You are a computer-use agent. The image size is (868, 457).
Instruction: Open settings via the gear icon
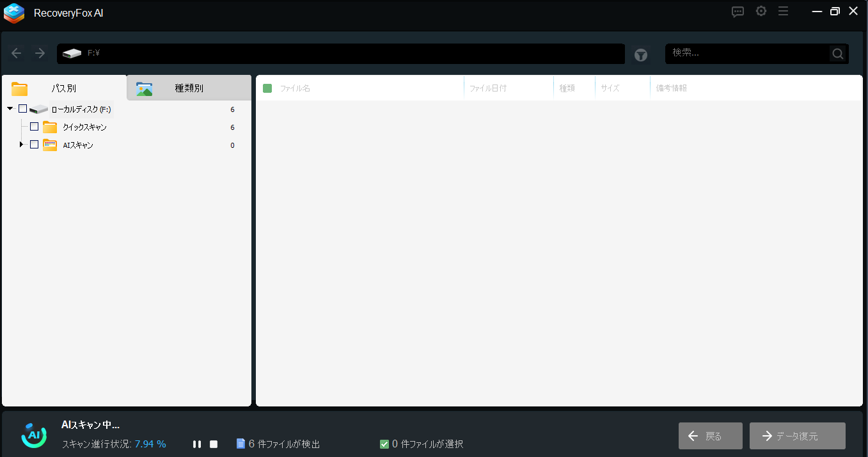coord(761,12)
